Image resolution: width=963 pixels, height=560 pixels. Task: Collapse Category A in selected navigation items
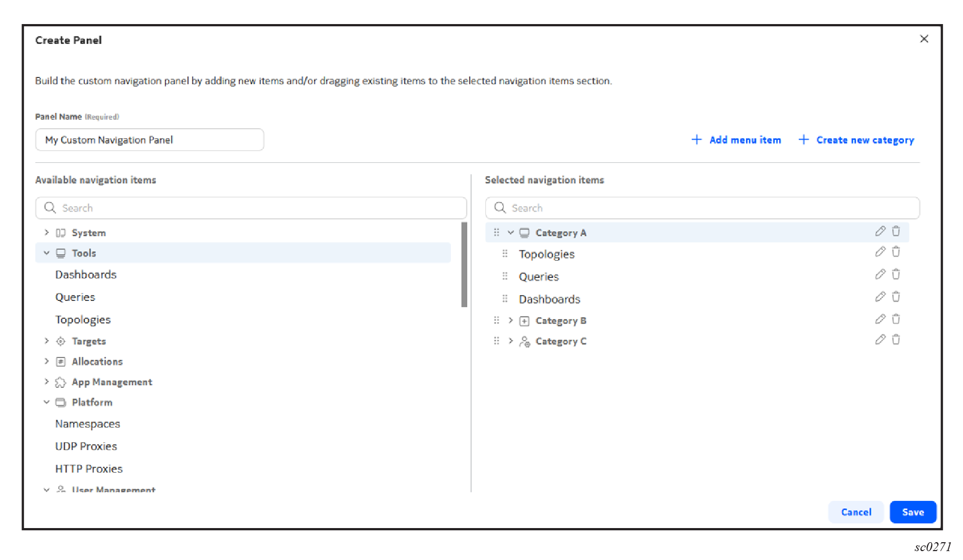point(511,232)
